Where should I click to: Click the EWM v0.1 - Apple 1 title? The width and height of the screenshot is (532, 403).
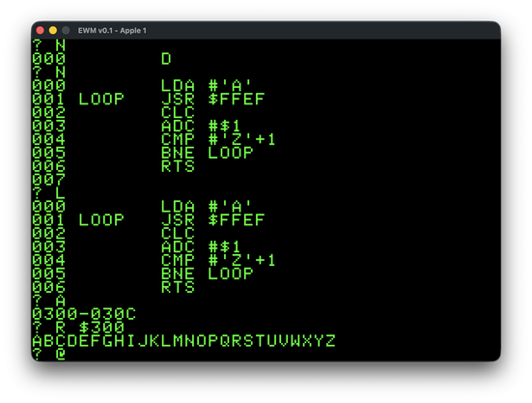coord(112,31)
